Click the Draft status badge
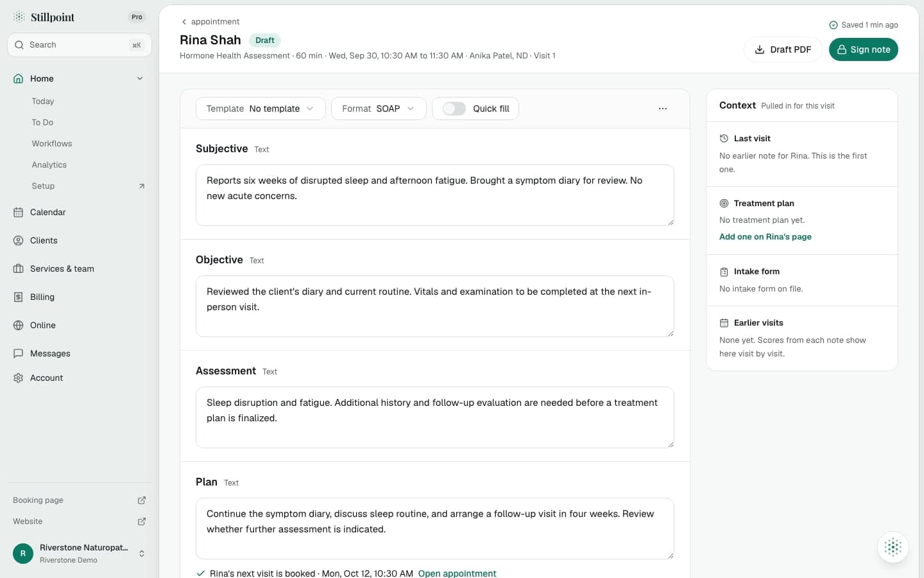Screen dimensions: 924x578 [265, 40]
